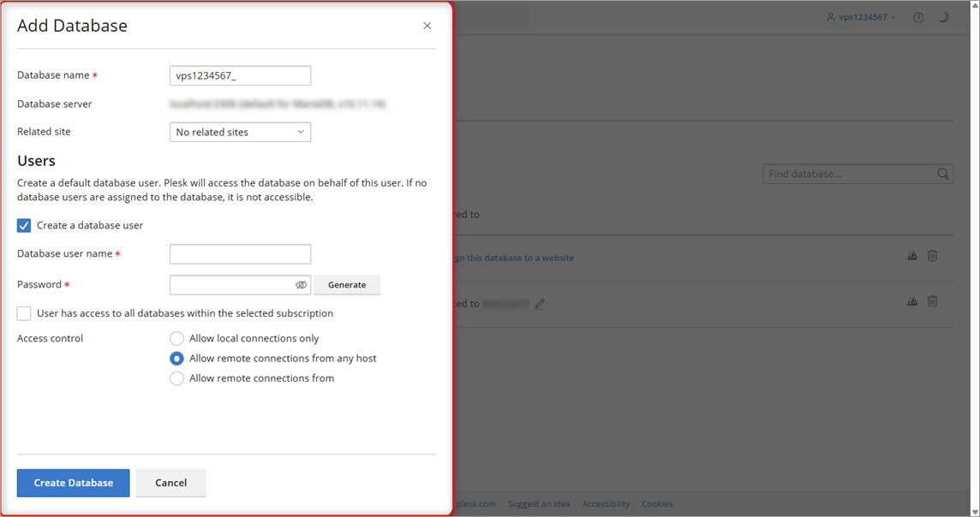Open the help question mark icon

[x=918, y=17]
